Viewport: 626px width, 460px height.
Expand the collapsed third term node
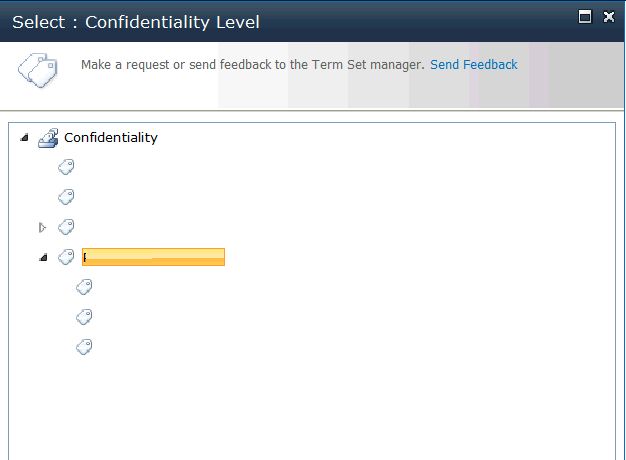point(42,228)
